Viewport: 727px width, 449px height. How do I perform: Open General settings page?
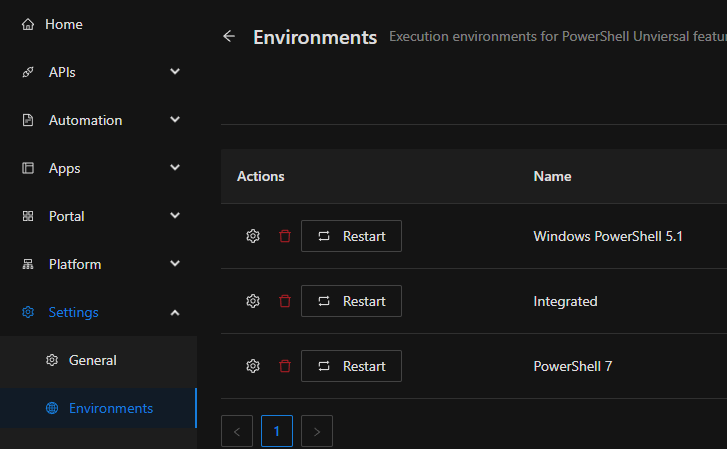click(x=92, y=360)
